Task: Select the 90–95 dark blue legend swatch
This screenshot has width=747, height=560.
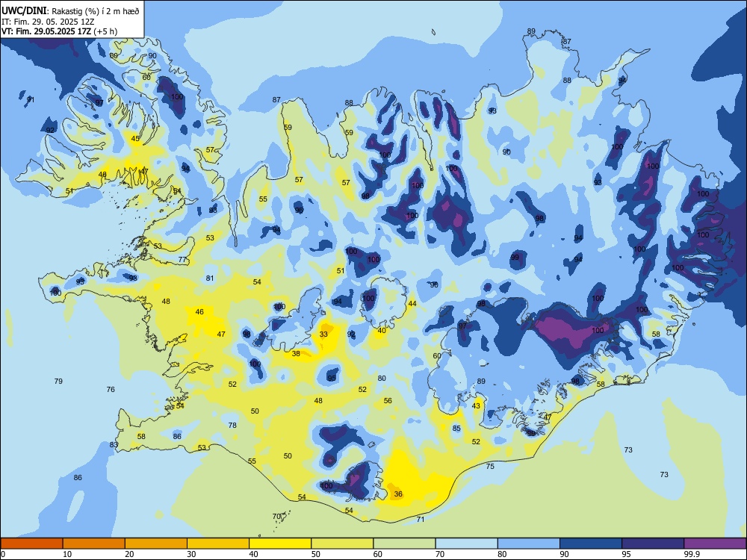Action: point(591,544)
